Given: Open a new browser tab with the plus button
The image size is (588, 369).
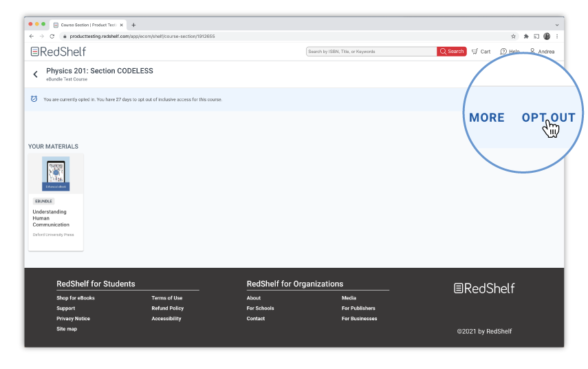Looking at the screenshot, I should (x=133, y=25).
